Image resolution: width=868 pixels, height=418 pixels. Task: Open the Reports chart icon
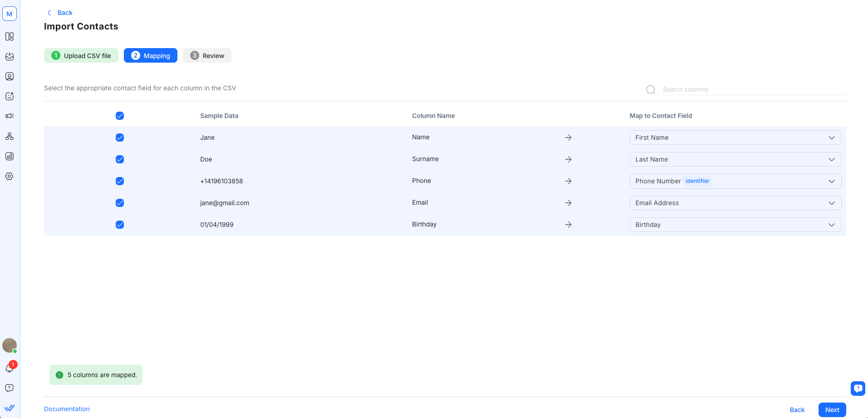10,156
